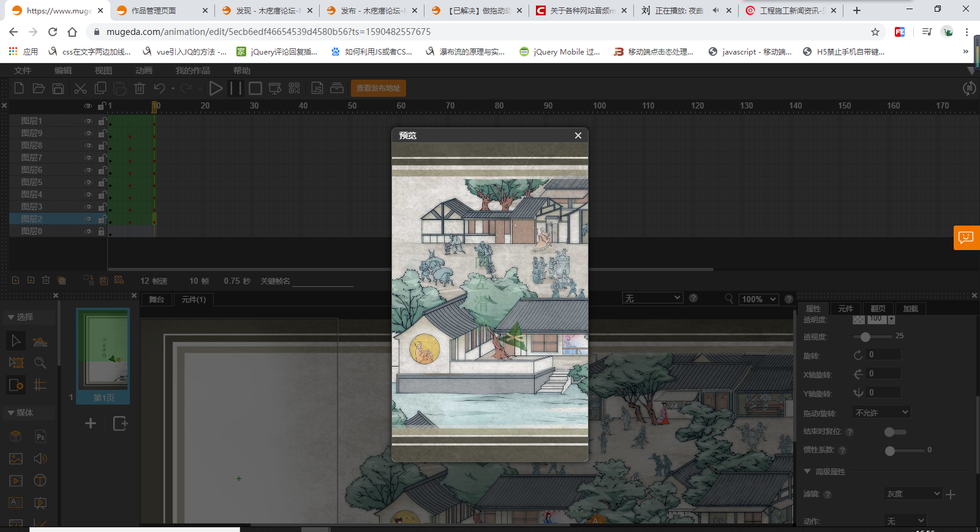Viewport: 980px width, 532px height.
Task: Open the 动画 menu
Action: point(144,70)
